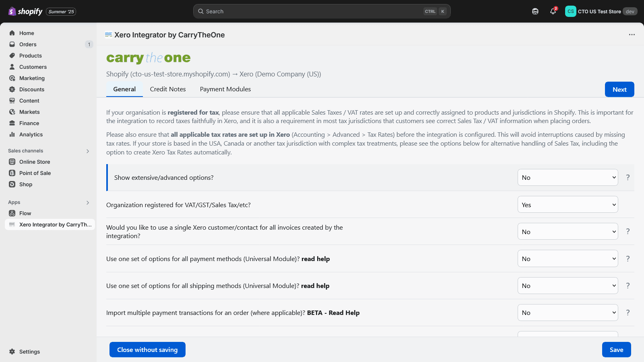This screenshot has height=362, width=644.
Task: Click the Next button
Action: 619,89
